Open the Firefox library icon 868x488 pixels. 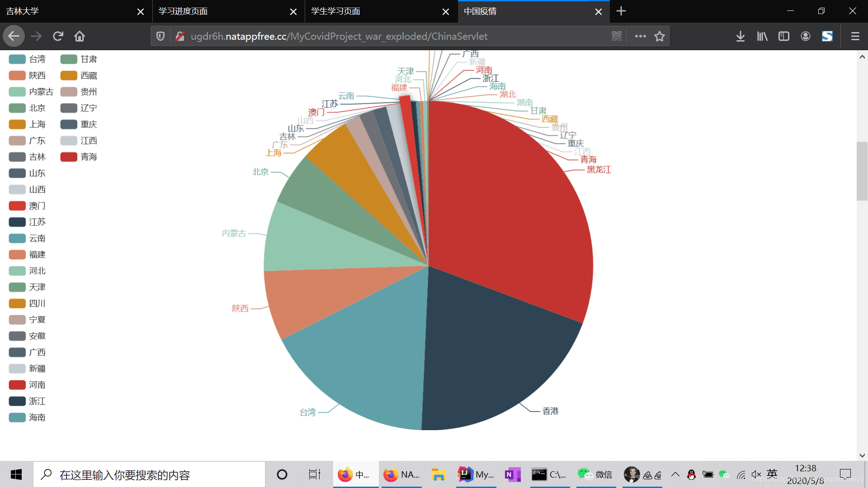pyautogui.click(x=762, y=36)
